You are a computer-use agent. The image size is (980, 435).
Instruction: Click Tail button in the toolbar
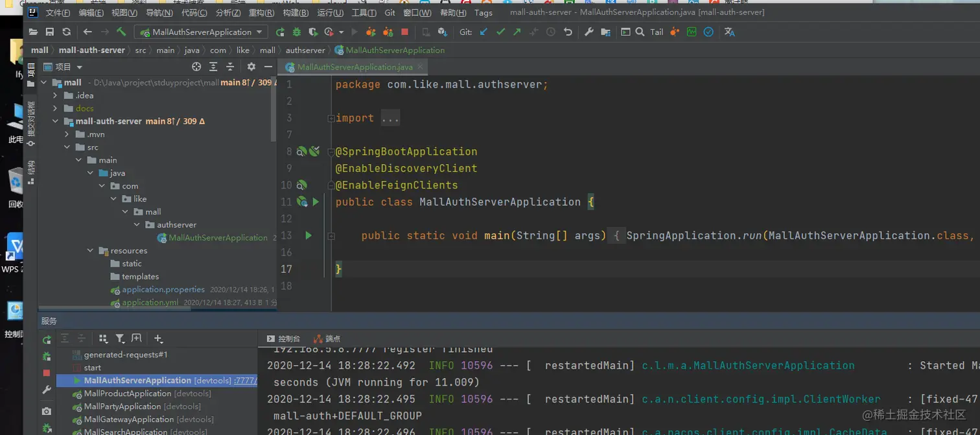pos(657,32)
